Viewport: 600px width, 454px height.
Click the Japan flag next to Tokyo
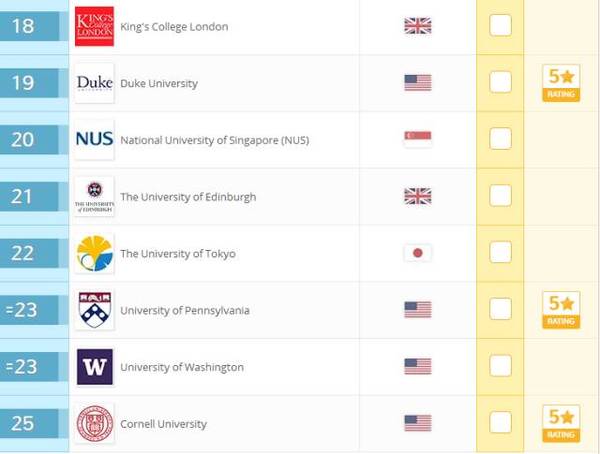coord(418,253)
